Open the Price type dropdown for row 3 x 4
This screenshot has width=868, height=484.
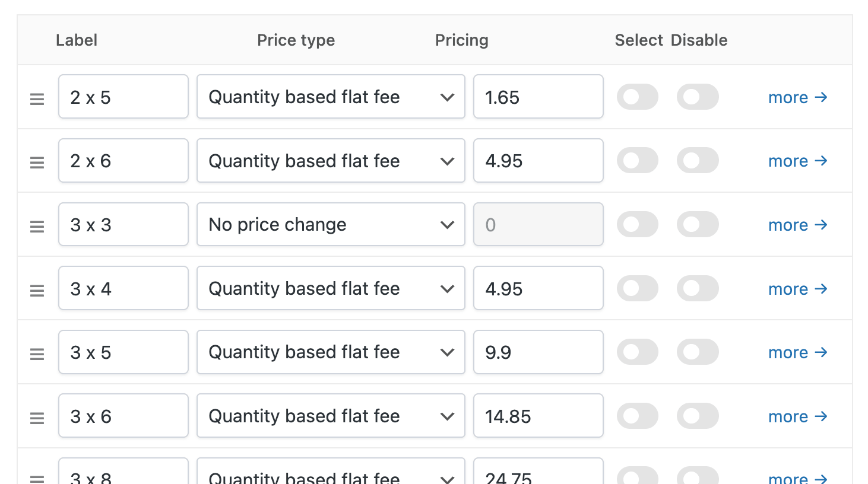[x=330, y=288]
